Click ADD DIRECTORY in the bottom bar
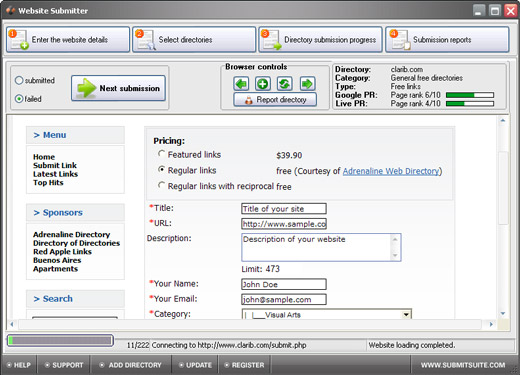The image size is (520, 375). 131,365
